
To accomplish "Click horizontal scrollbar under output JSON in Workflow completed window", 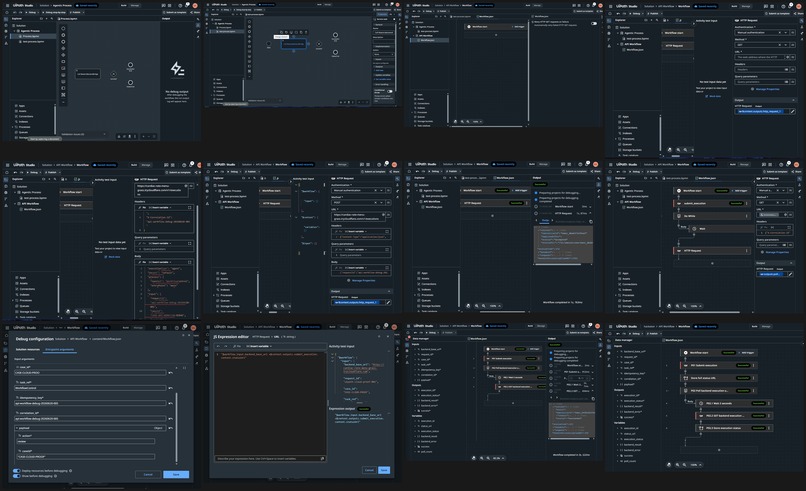I will (x=558, y=265).
